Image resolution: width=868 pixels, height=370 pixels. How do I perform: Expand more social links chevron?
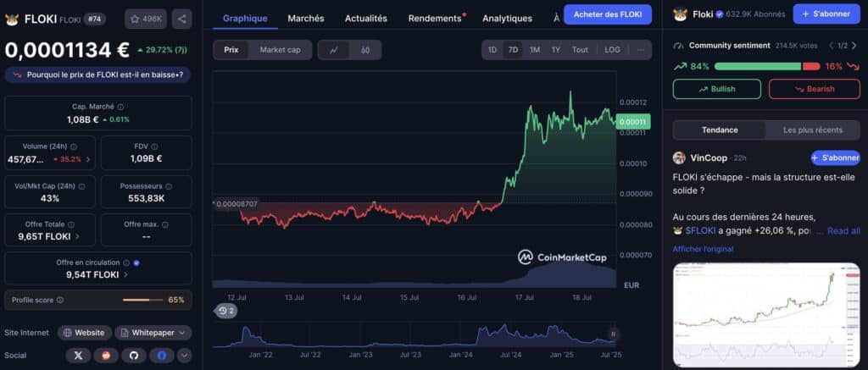point(184,356)
